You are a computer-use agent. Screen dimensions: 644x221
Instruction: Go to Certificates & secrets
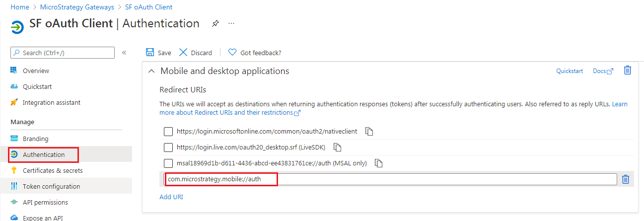pos(53,170)
